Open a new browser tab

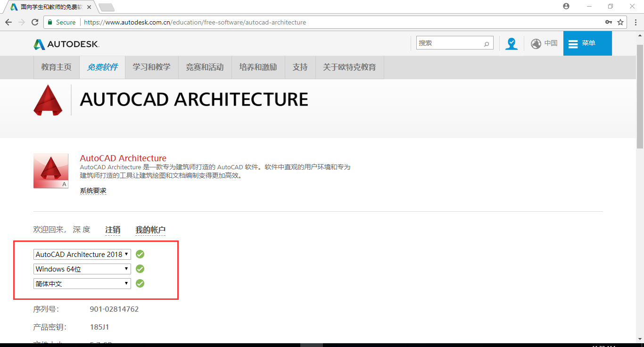(x=107, y=7)
